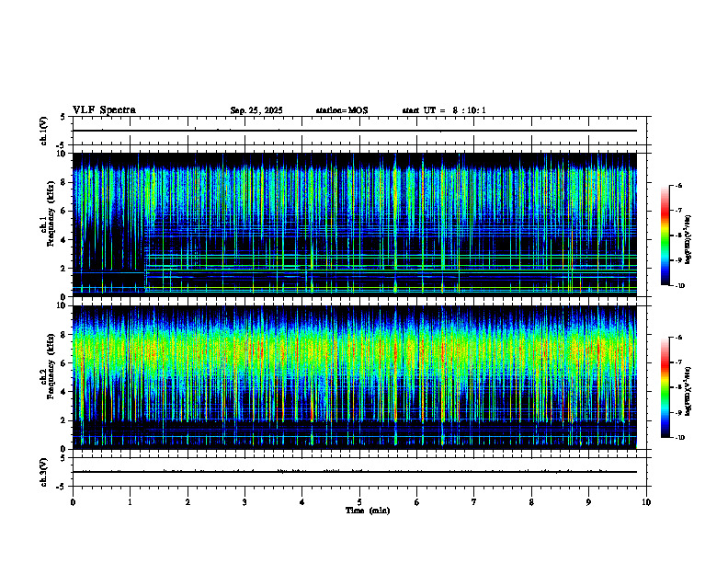The width and height of the screenshot is (728, 563).
Task: Click time axis tick label "5"
Action: pyautogui.click(x=359, y=502)
